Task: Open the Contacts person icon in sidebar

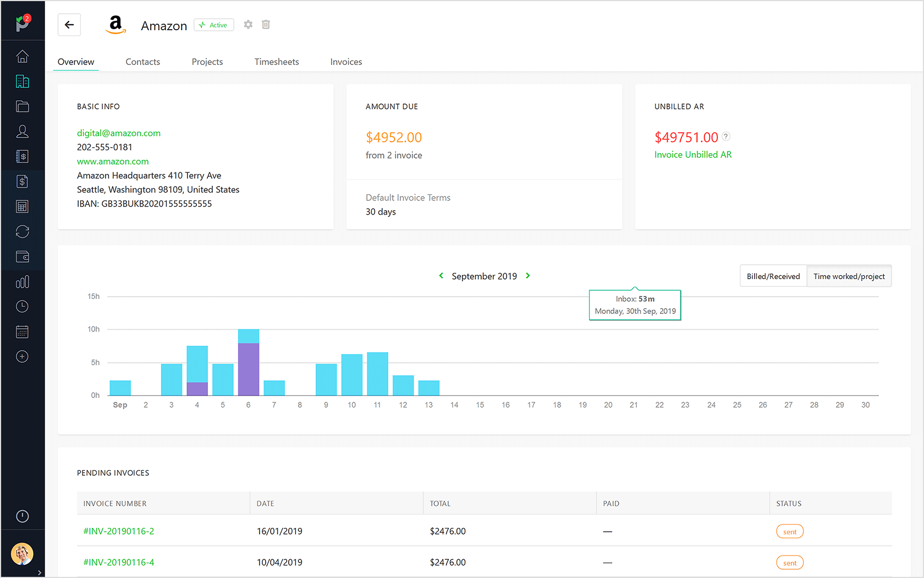Action: pos(22,131)
